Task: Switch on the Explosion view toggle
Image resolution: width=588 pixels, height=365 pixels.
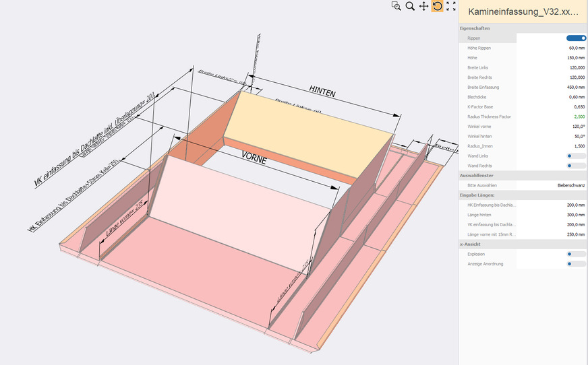Action: [x=576, y=254]
